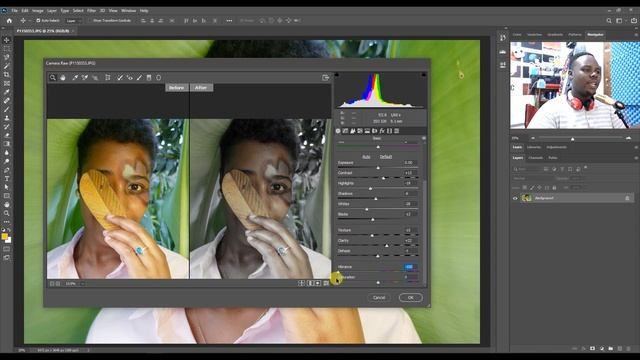Screen dimensions: 640x360
Task: Pick the Adjustment Brush in Camera Raw
Action: (x=139, y=78)
